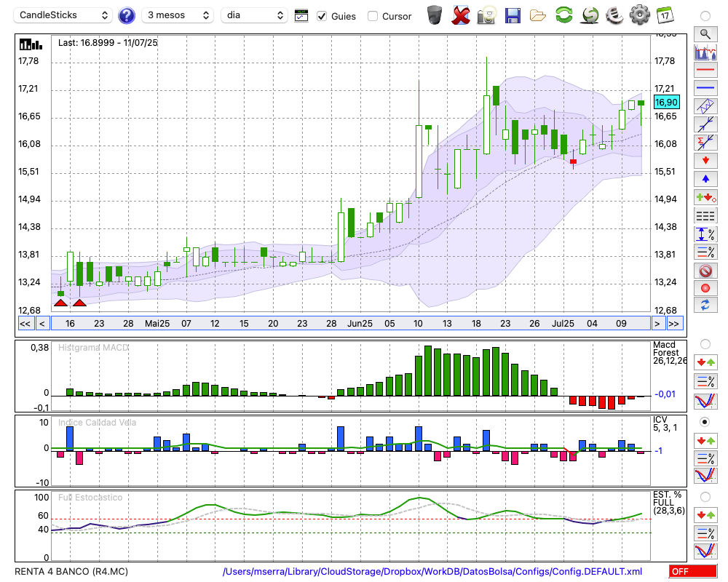Click red/green arrows icon in Estocastico panel
This screenshot has height=582, width=728.
point(705,514)
